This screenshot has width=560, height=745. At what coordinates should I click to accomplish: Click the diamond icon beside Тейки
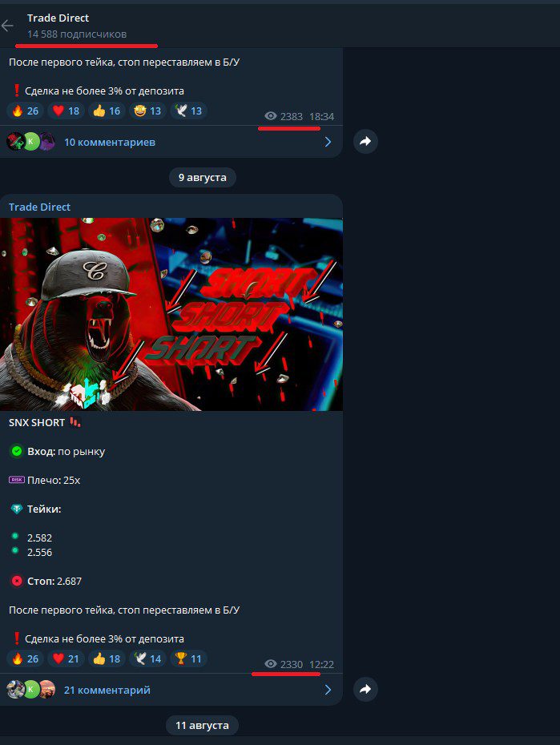[x=17, y=509]
